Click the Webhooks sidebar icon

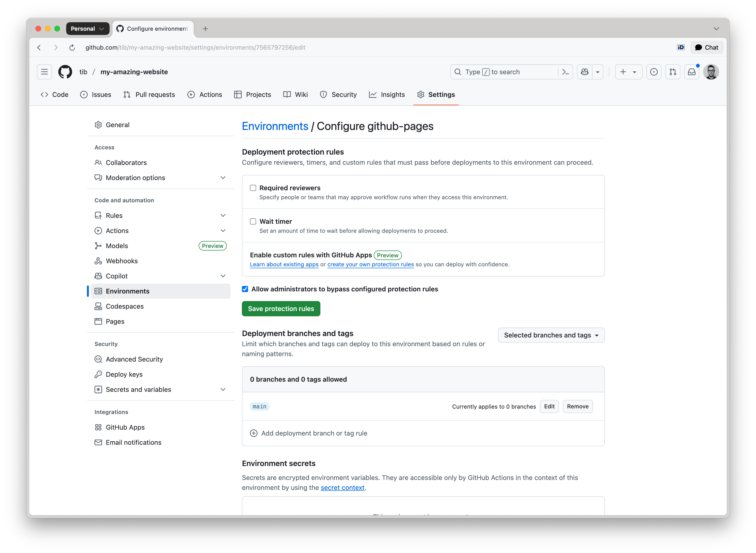[98, 261]
